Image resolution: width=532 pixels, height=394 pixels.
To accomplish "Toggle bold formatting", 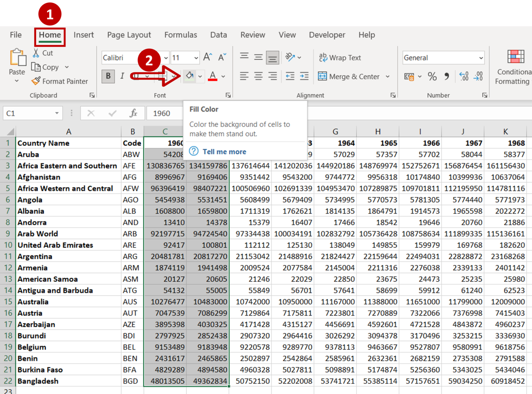I will tap(108, 76).
